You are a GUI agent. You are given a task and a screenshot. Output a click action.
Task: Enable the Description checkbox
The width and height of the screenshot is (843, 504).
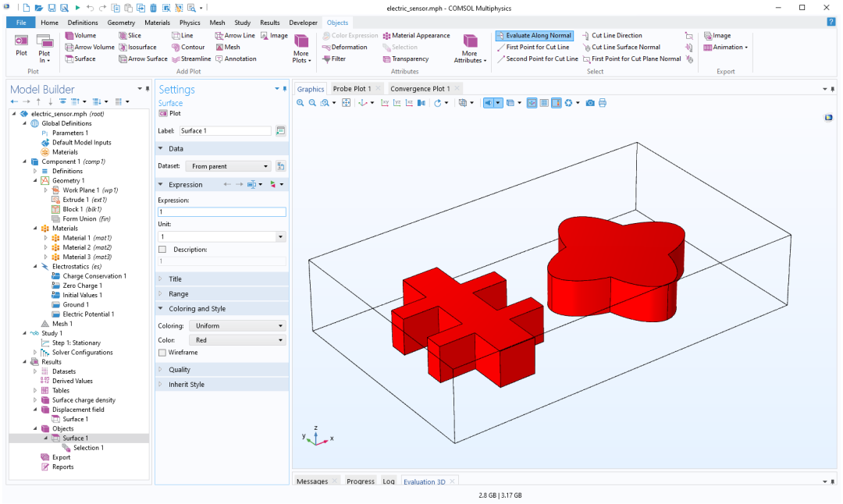click(x=162, y=250)
